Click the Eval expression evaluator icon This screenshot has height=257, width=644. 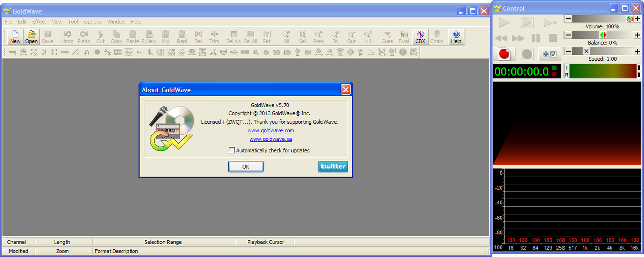404,37
